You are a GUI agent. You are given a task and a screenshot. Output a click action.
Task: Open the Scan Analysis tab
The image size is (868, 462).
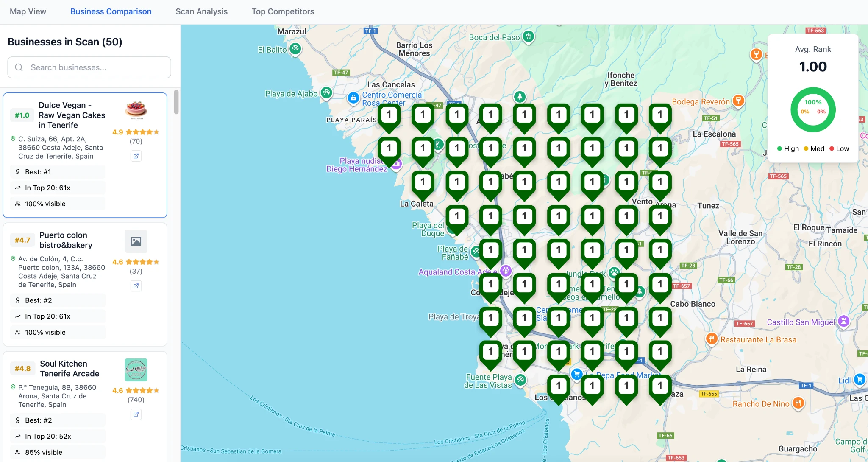[202, 11]
